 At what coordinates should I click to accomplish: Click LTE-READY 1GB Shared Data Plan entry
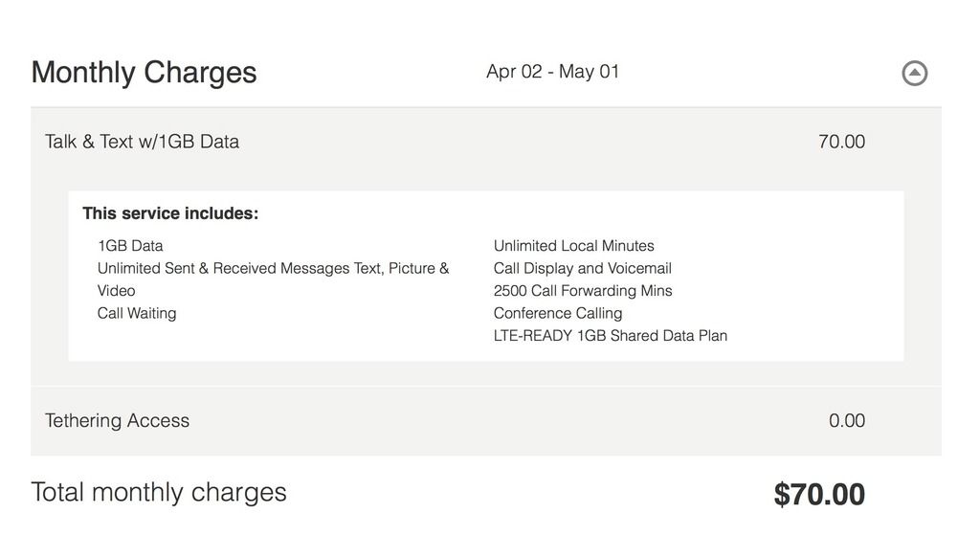coord(611,336)
